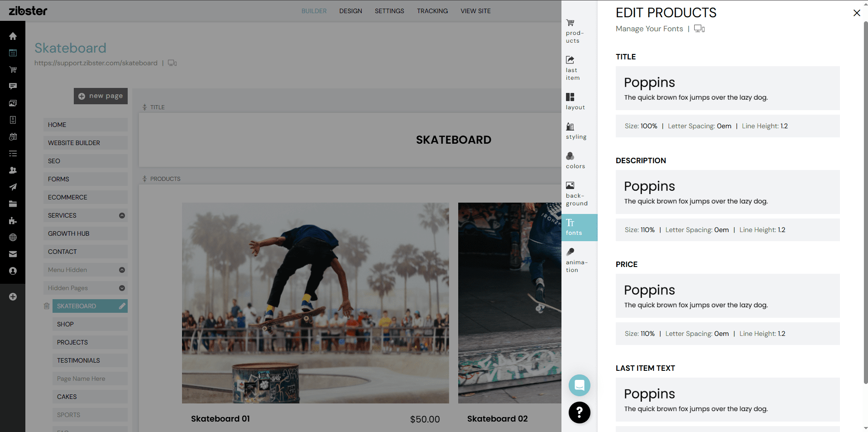The height and width of the screenshot is (432, 868).
Task: Click the globe icon in left sidebar
Action: pyautogui.click(x=13, y=237)
